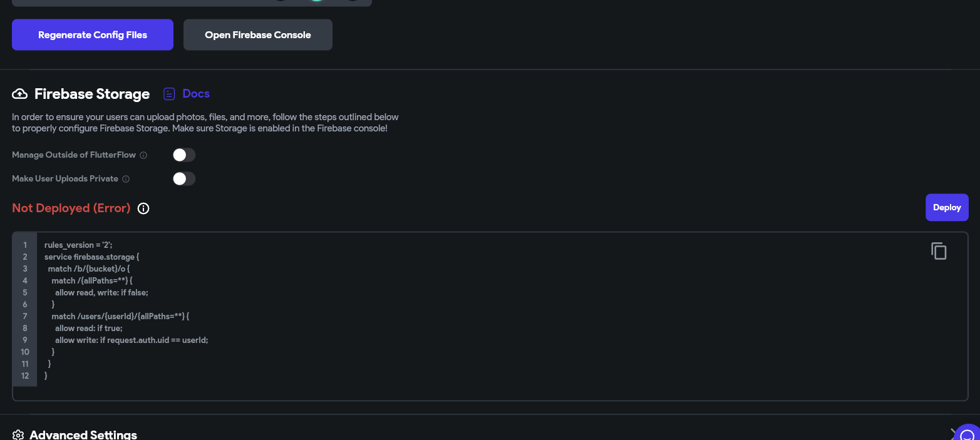
Task: Click the rules_version = '2'; code line
Action: (x=78, y=245)
